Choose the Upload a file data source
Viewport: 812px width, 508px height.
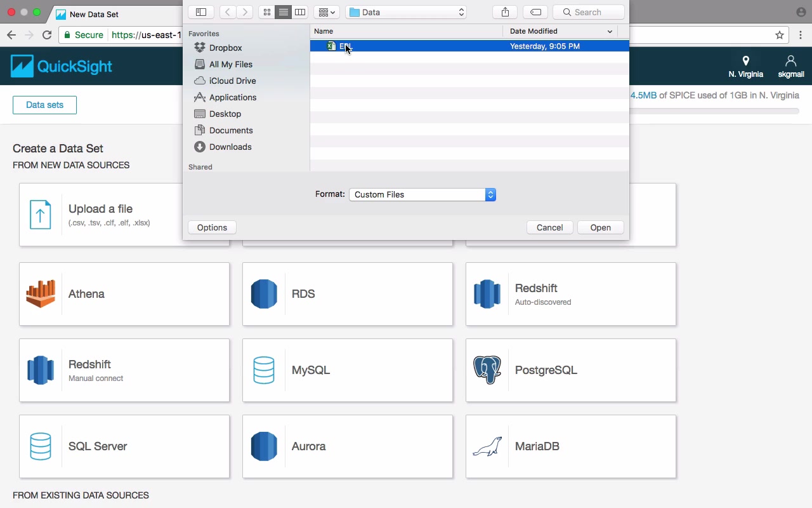[x=124, y=215]
